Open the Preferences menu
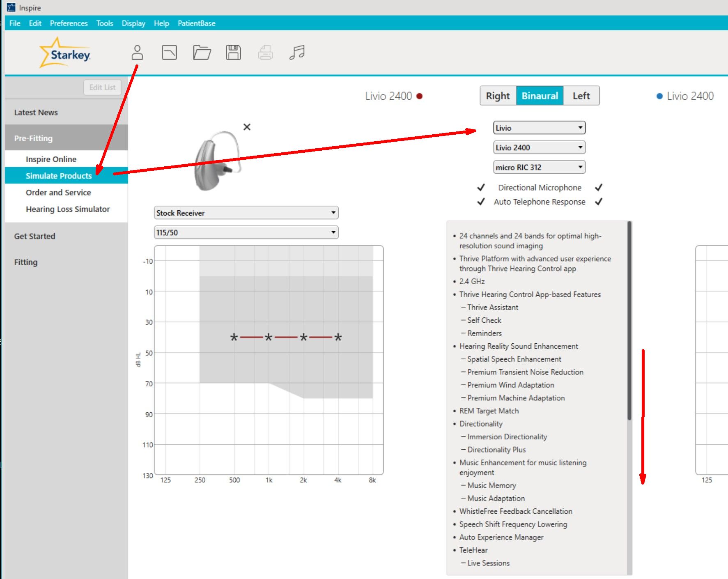Image resolution: width=728 pixels, height=579 pixels. (x=69, y=23)
